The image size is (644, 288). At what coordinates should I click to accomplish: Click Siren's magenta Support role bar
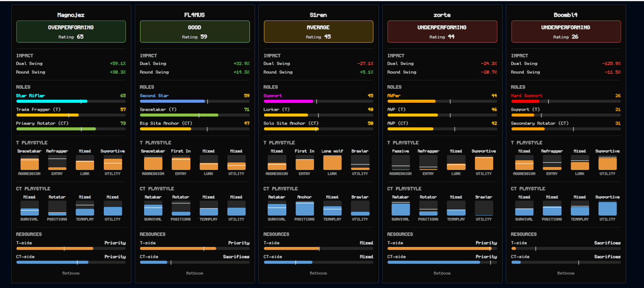click(x=318, y=101)
